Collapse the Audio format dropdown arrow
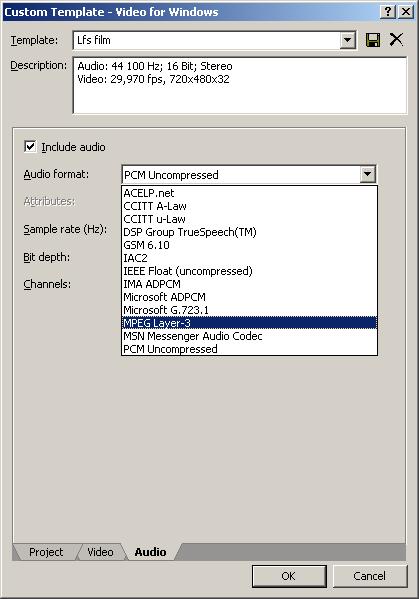This screenshot has width=419, height=599. tap(367, 174)
